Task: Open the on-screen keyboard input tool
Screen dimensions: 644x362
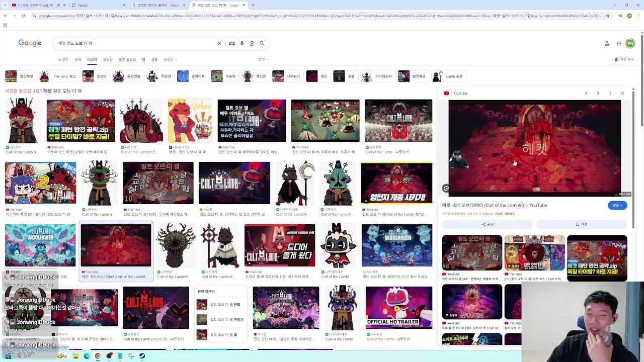Action: pyautogui.click(x=232, y=43)
